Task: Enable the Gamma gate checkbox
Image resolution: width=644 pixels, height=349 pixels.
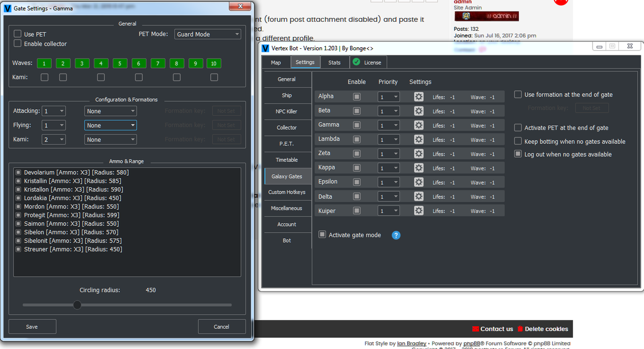Action: tap(357, 125)
